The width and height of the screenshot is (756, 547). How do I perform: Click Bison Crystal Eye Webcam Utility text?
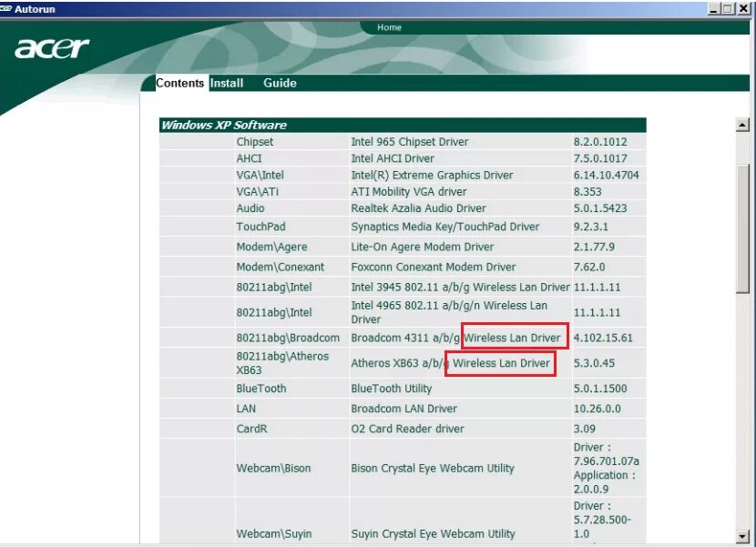pos(433,468)
